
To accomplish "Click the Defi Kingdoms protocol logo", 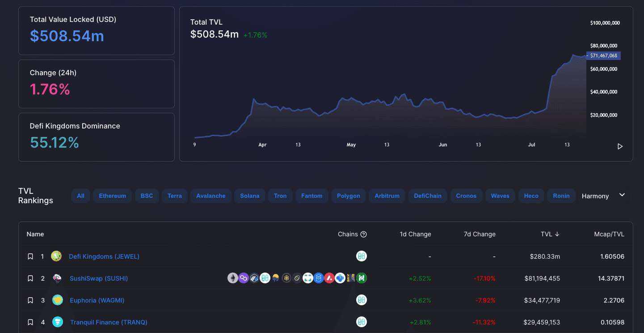I will 56,256.
